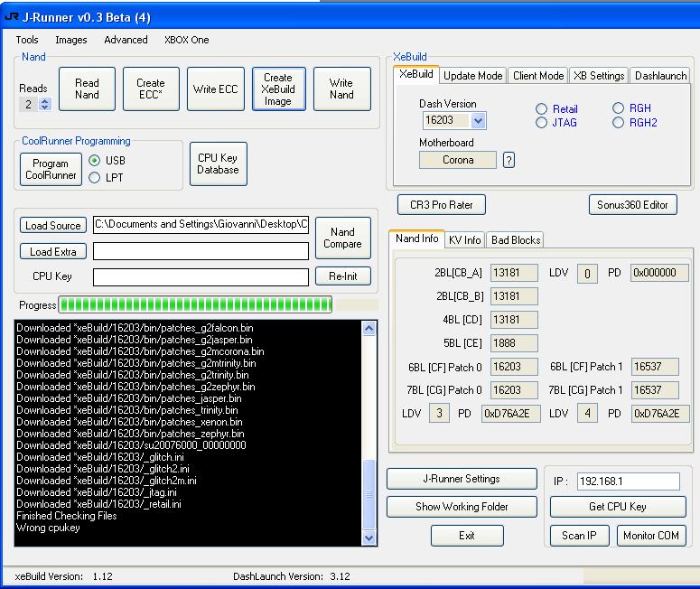Click the Load Extra path field
Viewport: 700px width, 589px height.
point(201,251)
